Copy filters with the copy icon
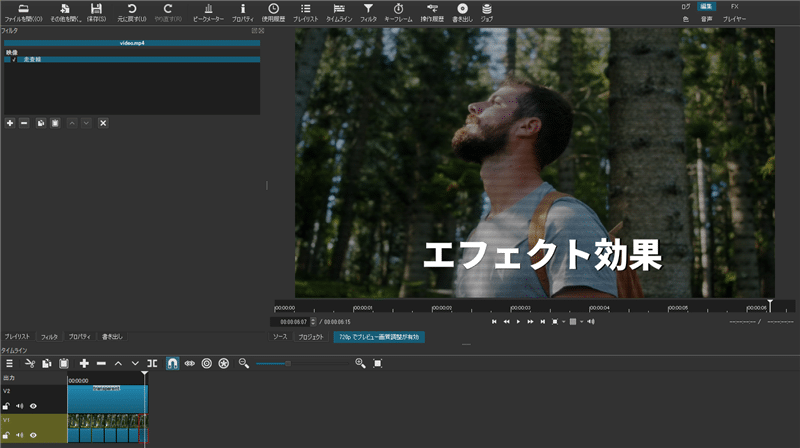Image resolution: width=800 pixels, height=448 pixels. click(x=41, y=123)
